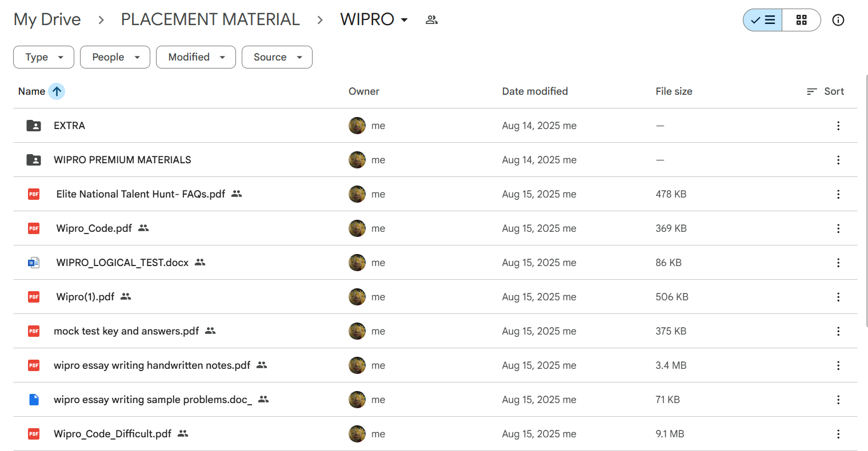Open more actions for essay handwritten notes
The image size is (868, 451).
(x=838, y=365)
